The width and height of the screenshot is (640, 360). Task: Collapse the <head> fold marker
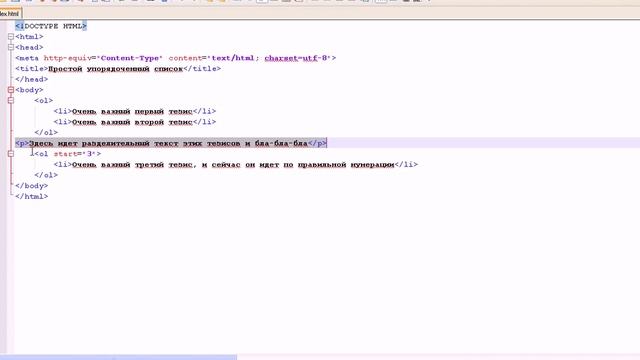tap(11, 47)
